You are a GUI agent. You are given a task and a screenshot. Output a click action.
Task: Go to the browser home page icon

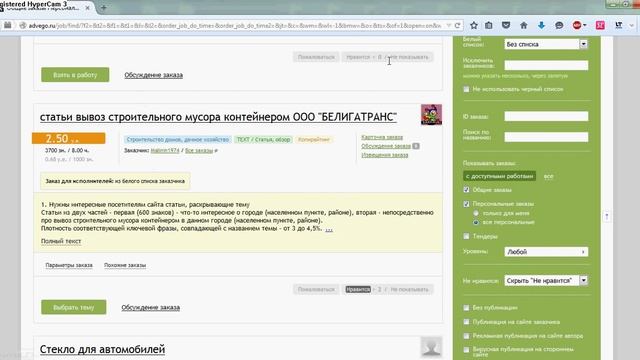(524, 25)
